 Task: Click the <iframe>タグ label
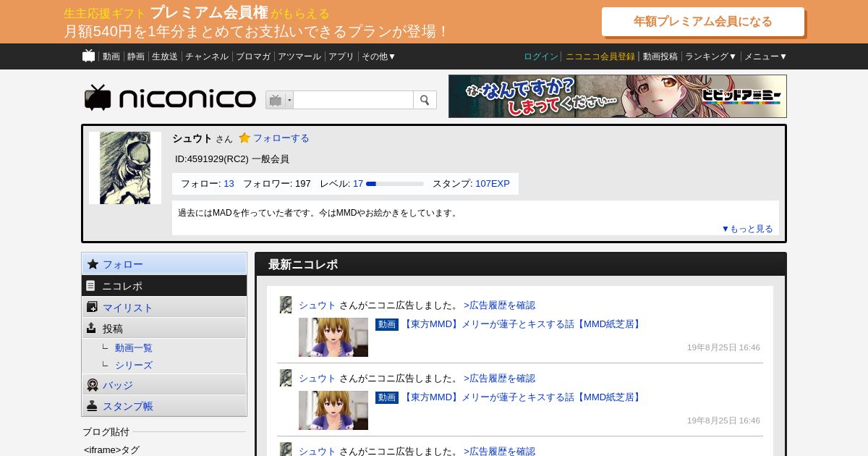tap(111, 450)
